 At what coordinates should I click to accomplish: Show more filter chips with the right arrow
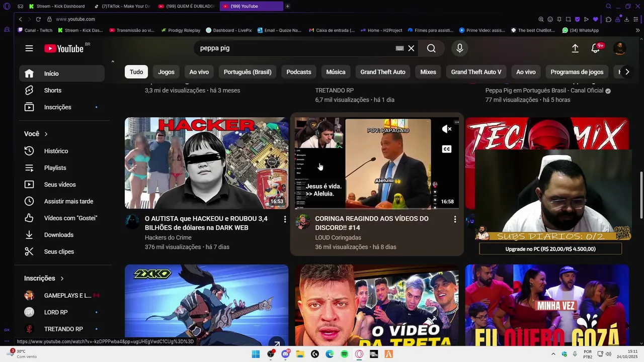627,72
